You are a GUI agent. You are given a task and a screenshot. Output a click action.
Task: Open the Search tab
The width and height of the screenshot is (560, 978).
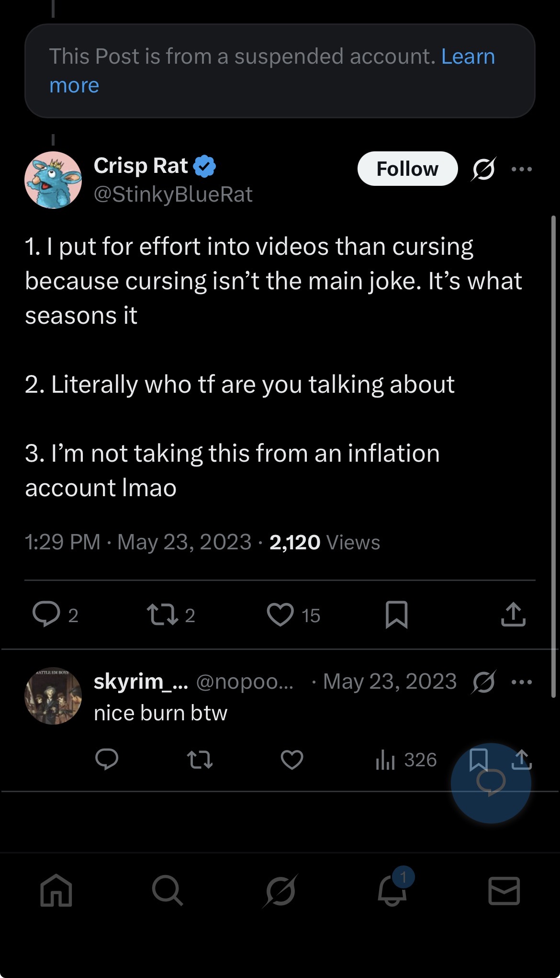[x=167, y=890]
